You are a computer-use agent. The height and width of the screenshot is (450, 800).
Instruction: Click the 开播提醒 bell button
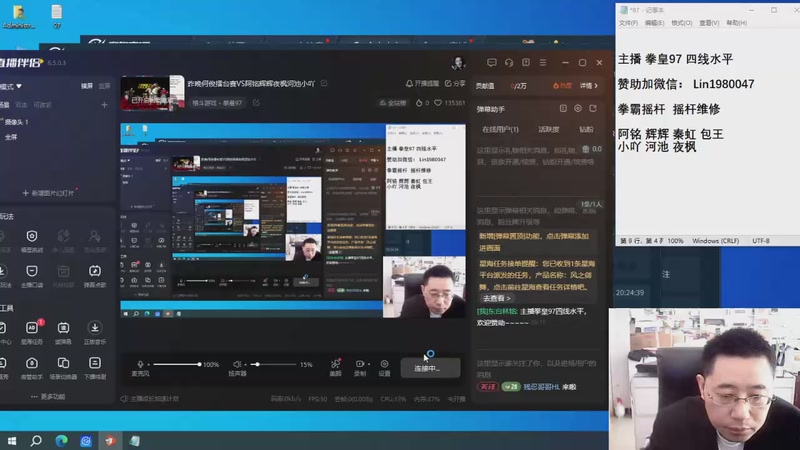pyautogui.click(x=422, y=83)
